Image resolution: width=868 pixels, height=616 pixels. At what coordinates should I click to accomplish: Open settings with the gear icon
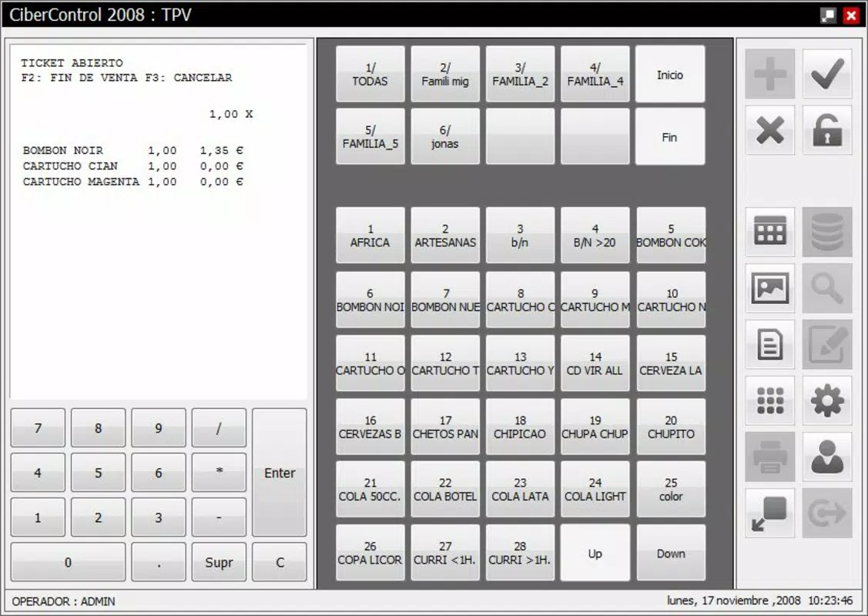pos(827,400)
